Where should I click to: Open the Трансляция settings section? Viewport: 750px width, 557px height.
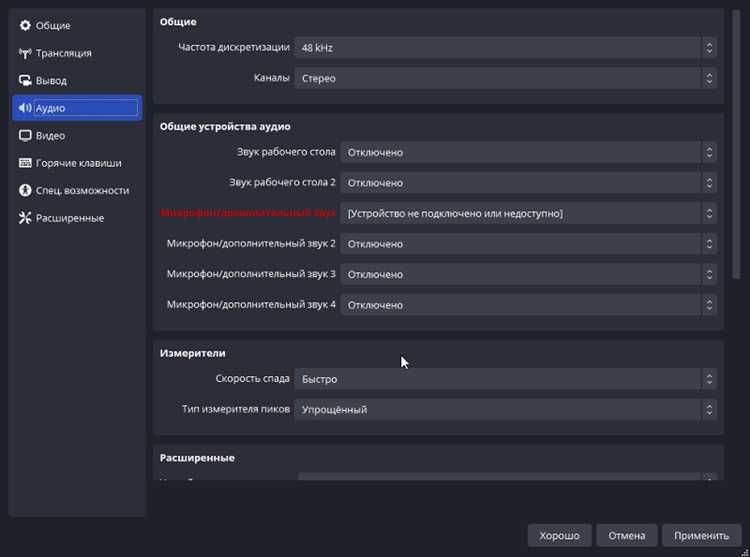point(77,53)
